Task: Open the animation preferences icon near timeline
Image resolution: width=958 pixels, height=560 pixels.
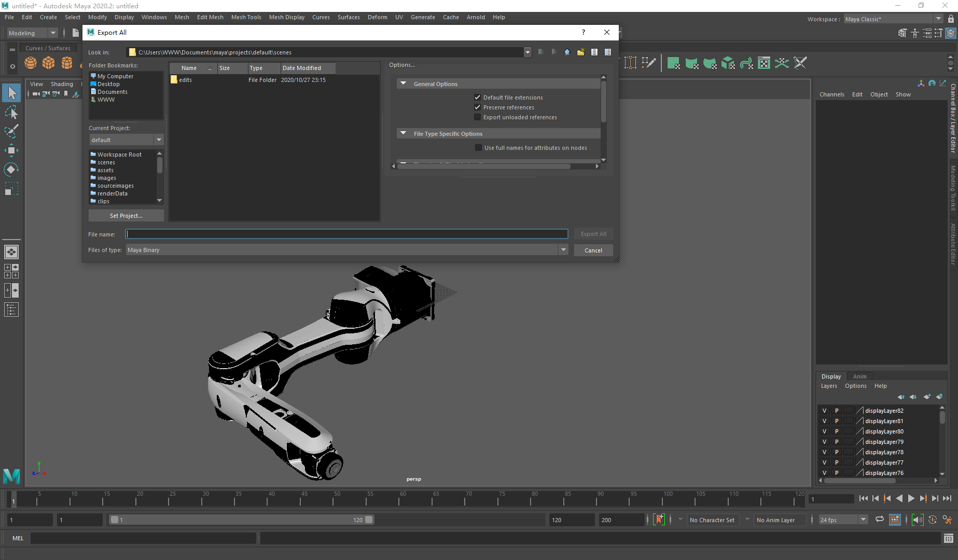Action: (948, 520)
